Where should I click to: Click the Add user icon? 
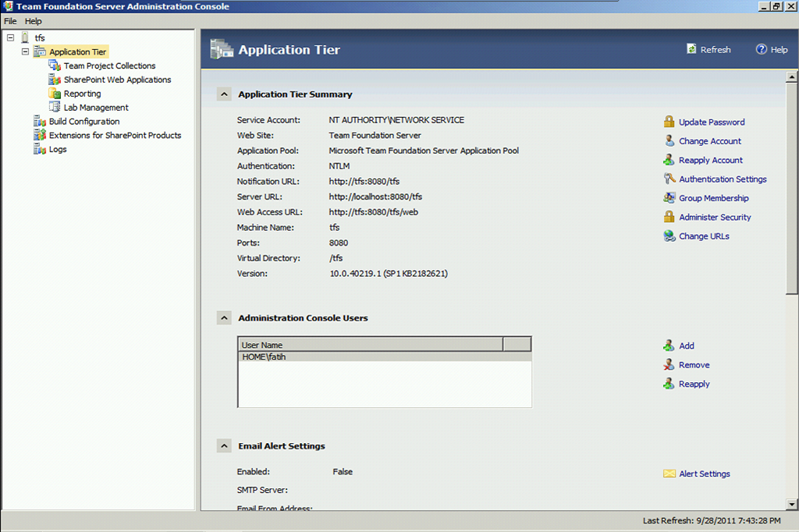click(669, 346)
